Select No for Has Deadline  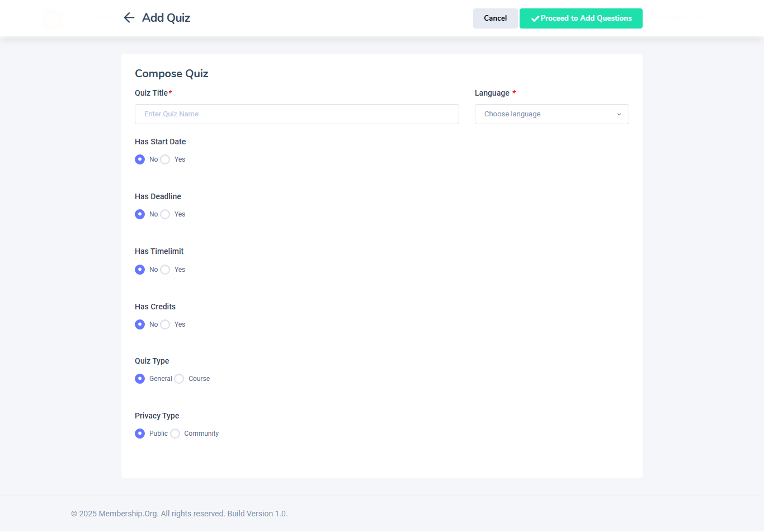[140, 214]
